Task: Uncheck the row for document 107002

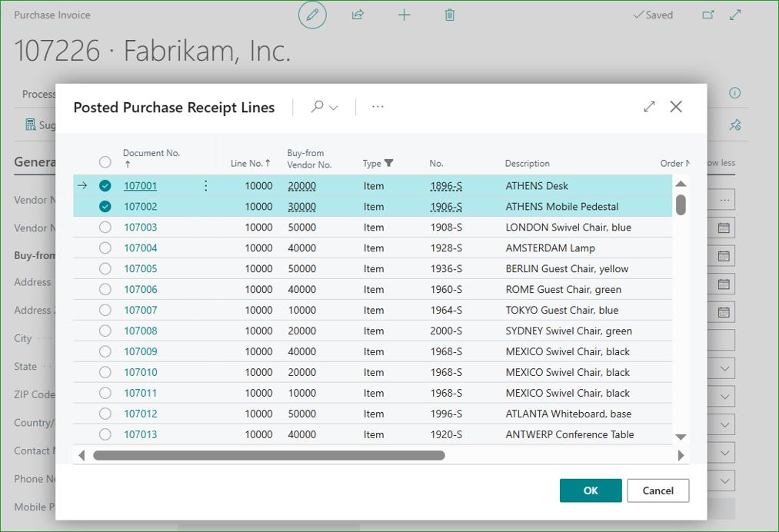Action: (105, 207)
